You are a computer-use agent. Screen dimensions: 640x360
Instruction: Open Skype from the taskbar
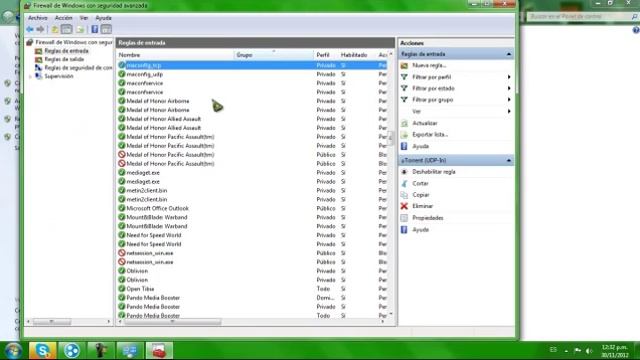[x=42, y=350]
